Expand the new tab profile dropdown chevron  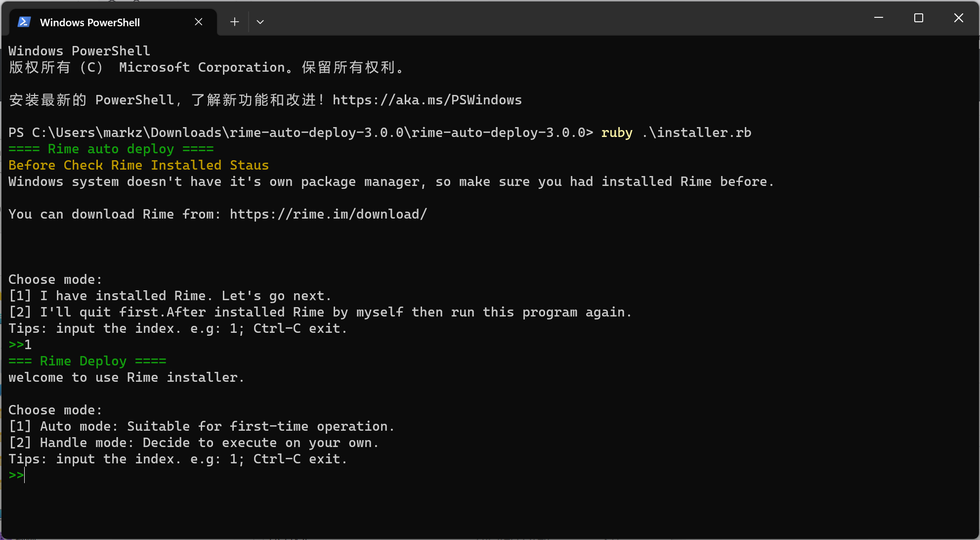(260, 22)
